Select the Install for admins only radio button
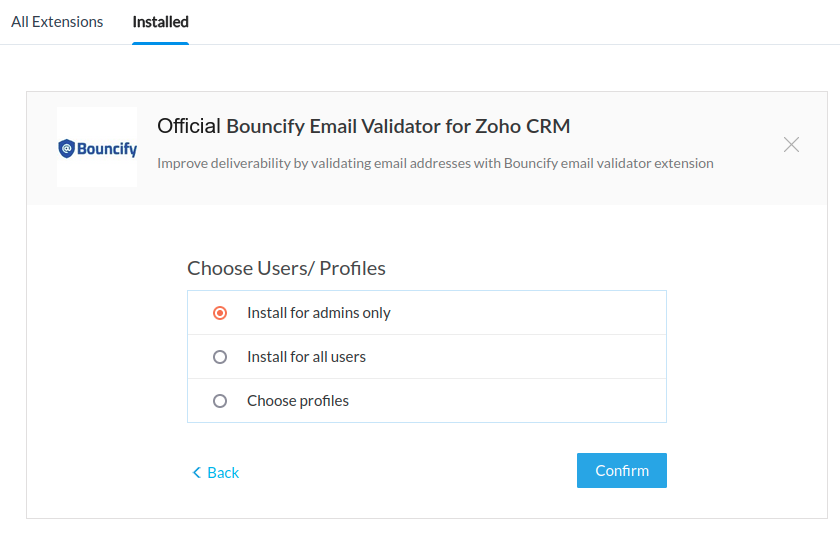The height and width of the screenshot is (533, 840). [220, 313]
